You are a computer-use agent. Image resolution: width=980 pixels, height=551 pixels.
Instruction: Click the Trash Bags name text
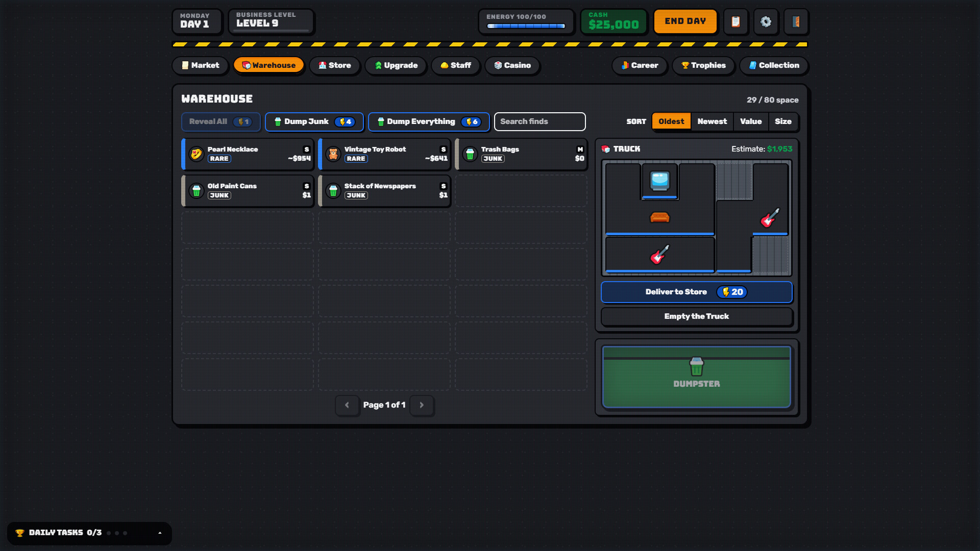[x=500, y=149]
